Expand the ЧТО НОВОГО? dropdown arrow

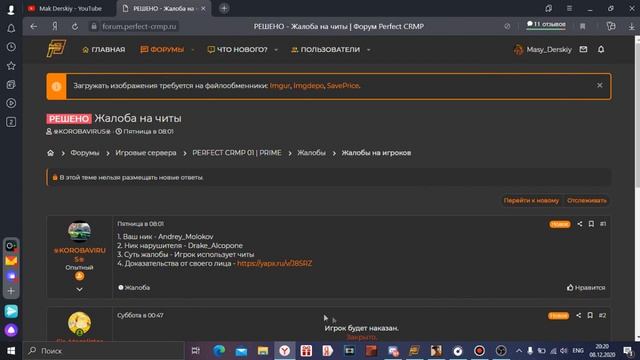276,50
